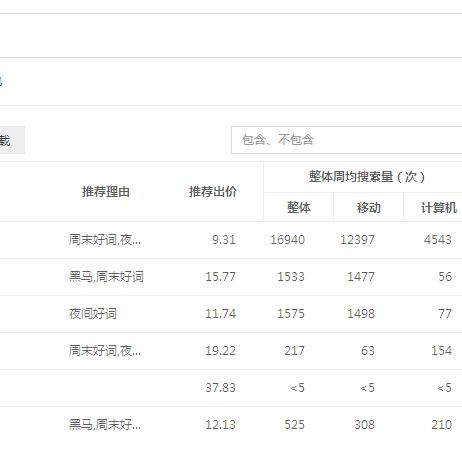Image resolution: width=462 pixels, height=462 pixels.
Task: Click the 525 overall search volume cell
Action: 294,425
